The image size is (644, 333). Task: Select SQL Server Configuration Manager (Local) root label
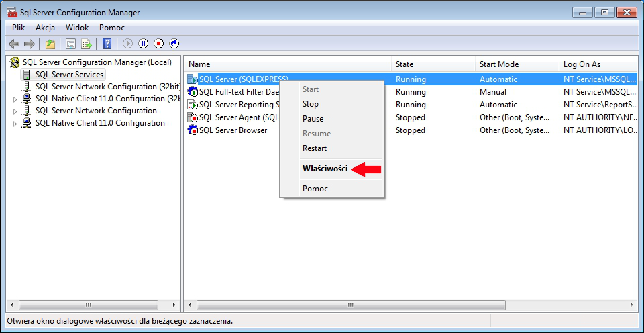[x=97, y=62]
